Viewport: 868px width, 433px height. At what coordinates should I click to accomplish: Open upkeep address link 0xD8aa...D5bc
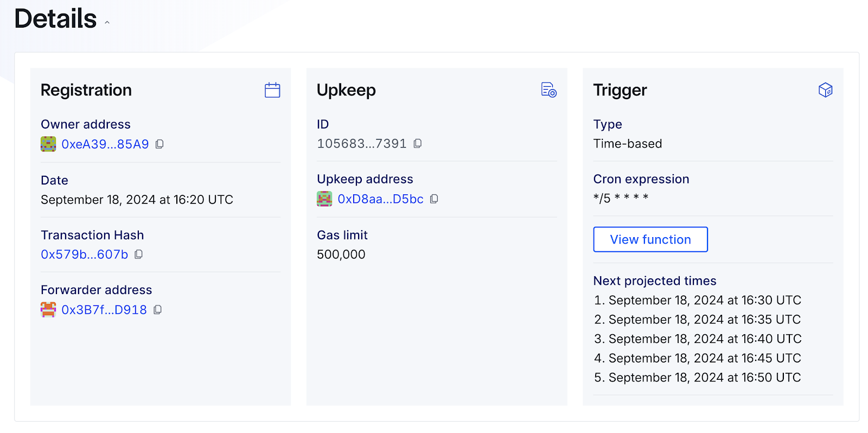pos(380,199)
